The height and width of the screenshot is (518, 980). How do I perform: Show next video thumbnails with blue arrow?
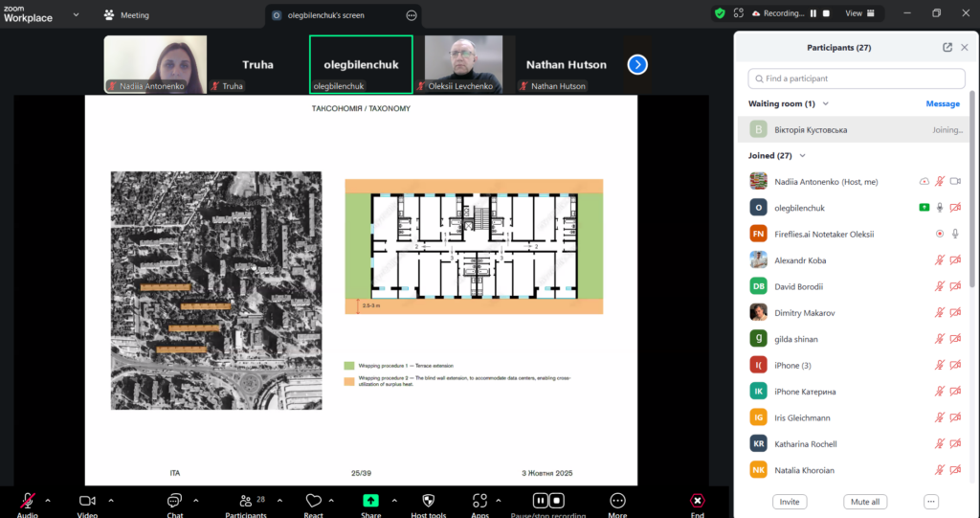(x=637, y=64)
